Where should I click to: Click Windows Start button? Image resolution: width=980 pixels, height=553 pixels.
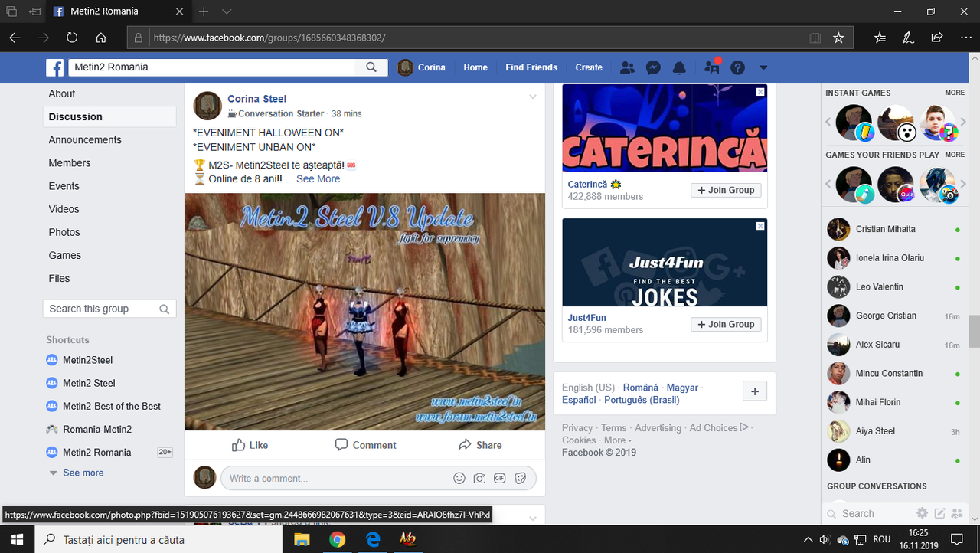click(x=18, y=539)
